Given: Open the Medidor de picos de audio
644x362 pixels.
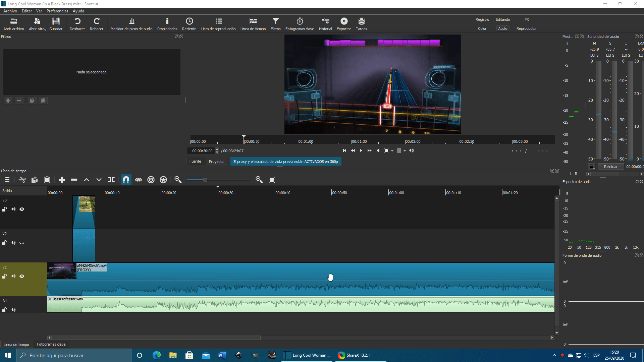Looking at the screenshot, I should point(131,24).
